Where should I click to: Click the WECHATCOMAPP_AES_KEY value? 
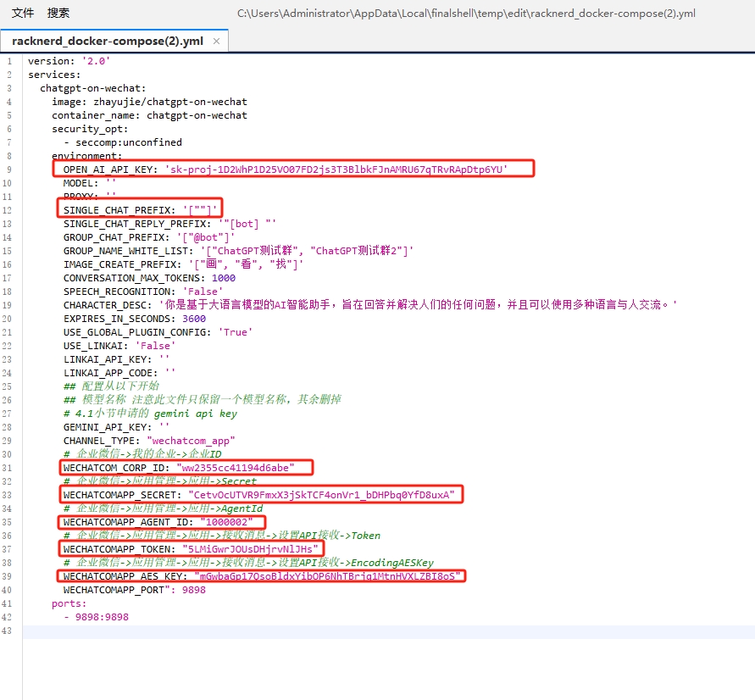pos(327,576)
